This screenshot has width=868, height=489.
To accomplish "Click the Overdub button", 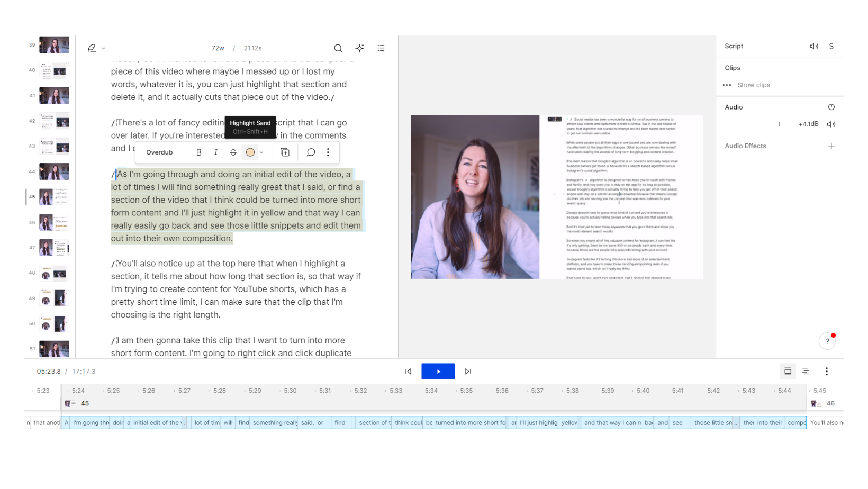I will [x=160, y=152].
